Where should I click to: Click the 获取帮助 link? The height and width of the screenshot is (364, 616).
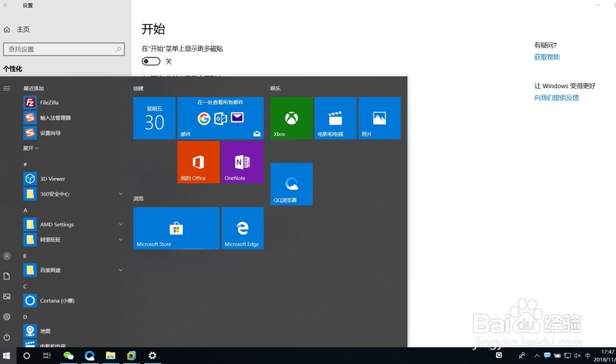pyautogui.click(x=547, y=57)
